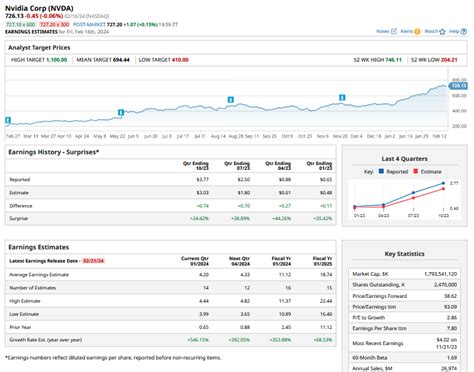Click the red Estimate legend square
Screen dimensions: 474x372
(x=415, y=171)
